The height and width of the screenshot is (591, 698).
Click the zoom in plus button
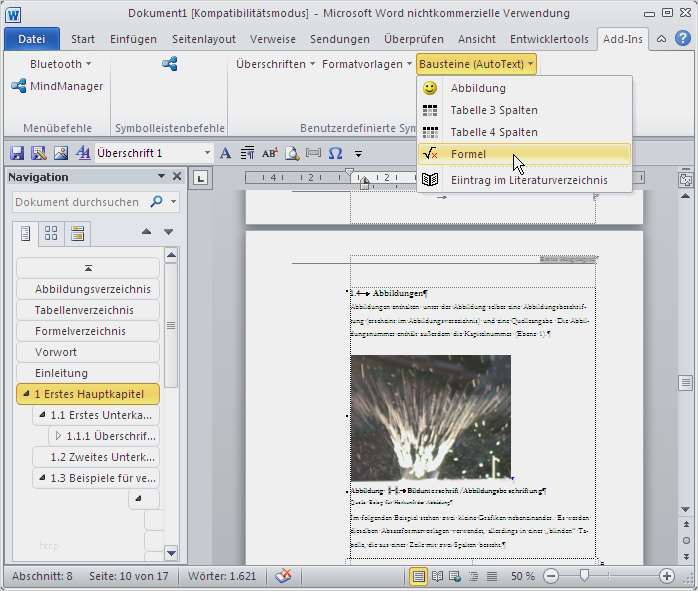pyautogui.click(x=666, y=576)
